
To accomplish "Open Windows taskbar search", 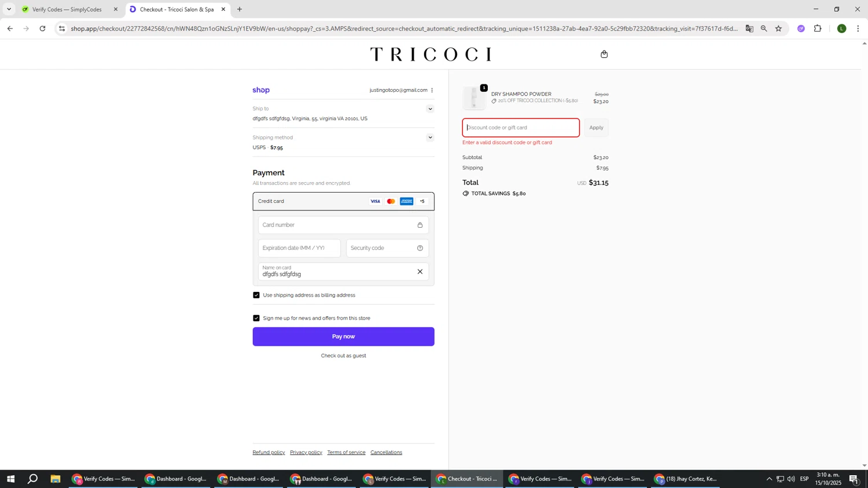I will tap(33, 479).
